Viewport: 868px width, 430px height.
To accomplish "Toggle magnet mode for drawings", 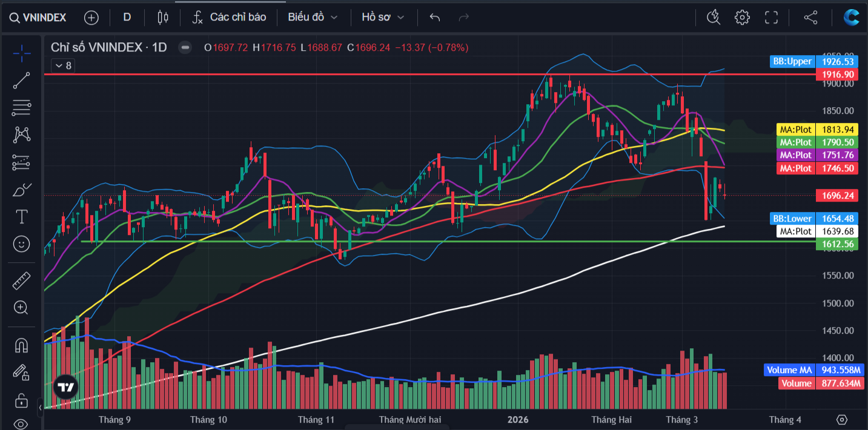I will [x=22, y=345].
